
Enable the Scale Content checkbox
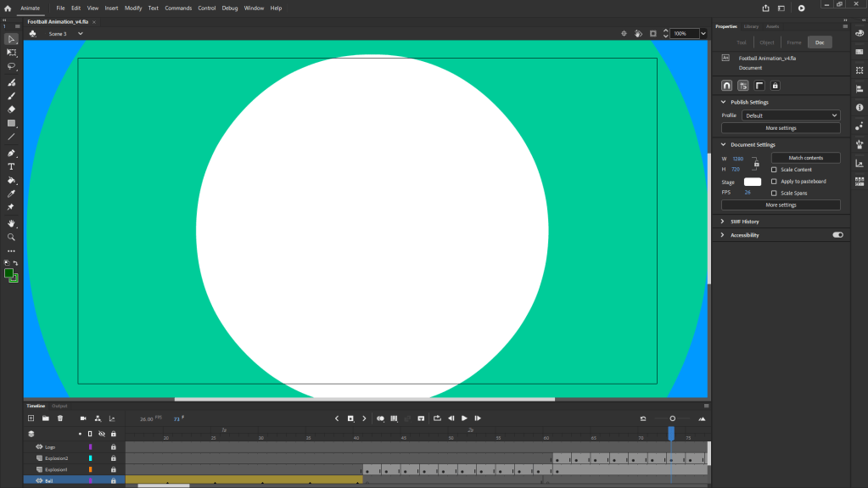(774, 170)
